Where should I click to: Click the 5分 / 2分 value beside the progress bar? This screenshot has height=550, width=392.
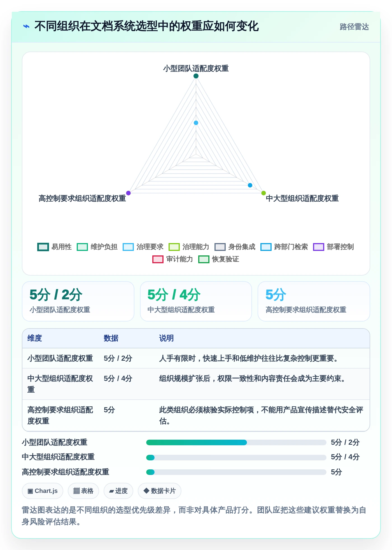[345, 442]
